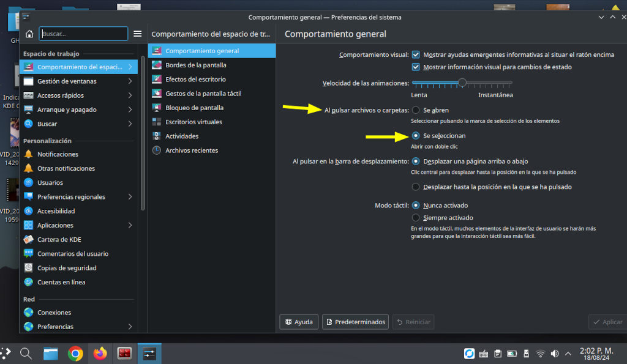The width and height of the screenshot is (627, 364).
Task: Click the sidebar vertical scrollbar
Action: [143, 132]
